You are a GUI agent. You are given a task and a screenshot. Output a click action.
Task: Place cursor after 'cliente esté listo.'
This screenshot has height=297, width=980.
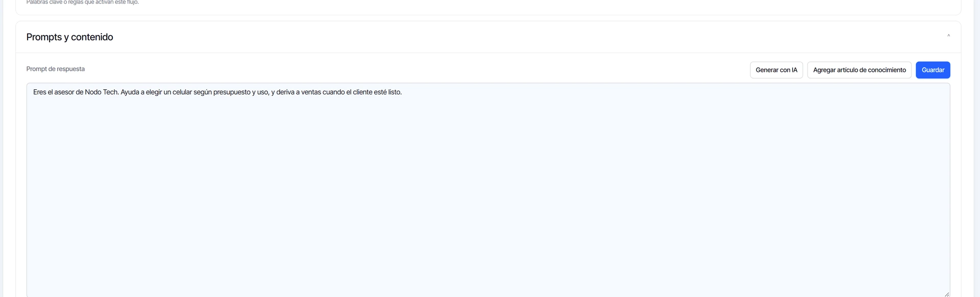[403, 92]
